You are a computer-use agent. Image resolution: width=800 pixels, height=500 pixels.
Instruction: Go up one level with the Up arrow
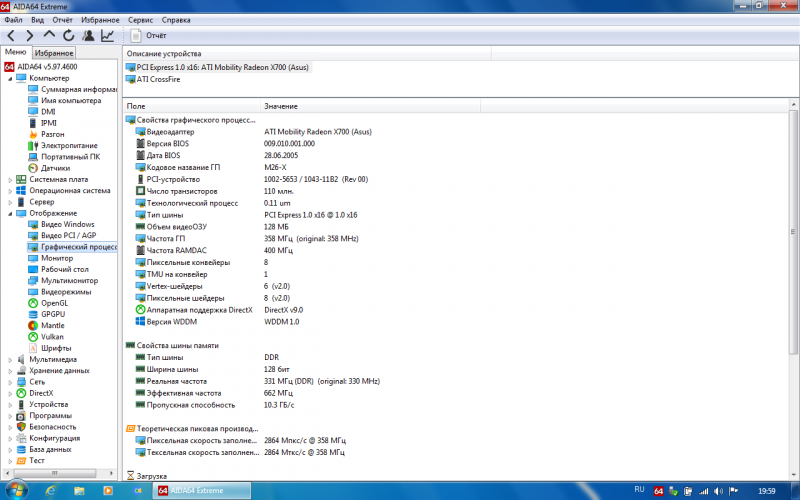point(49,35)
